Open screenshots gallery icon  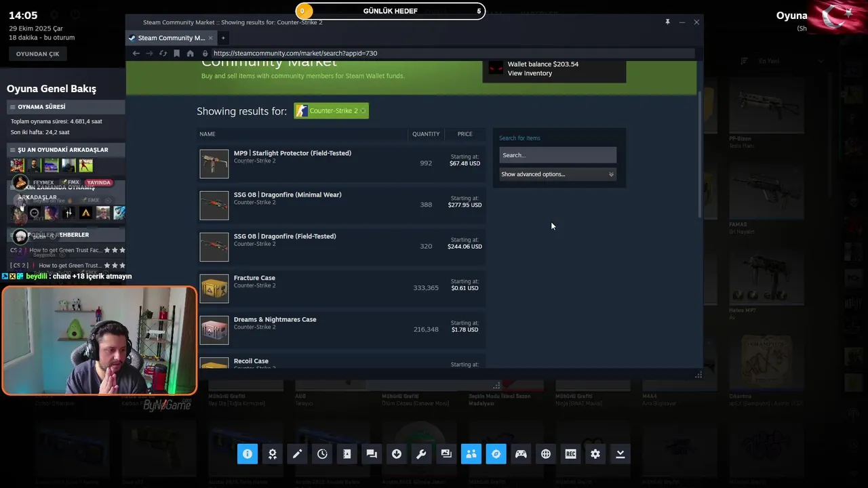446,454
